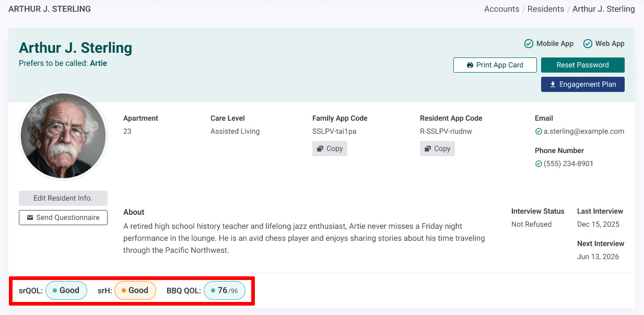Click the srQOL Good badge
The image size is (644, 315).
click(66, 290)
